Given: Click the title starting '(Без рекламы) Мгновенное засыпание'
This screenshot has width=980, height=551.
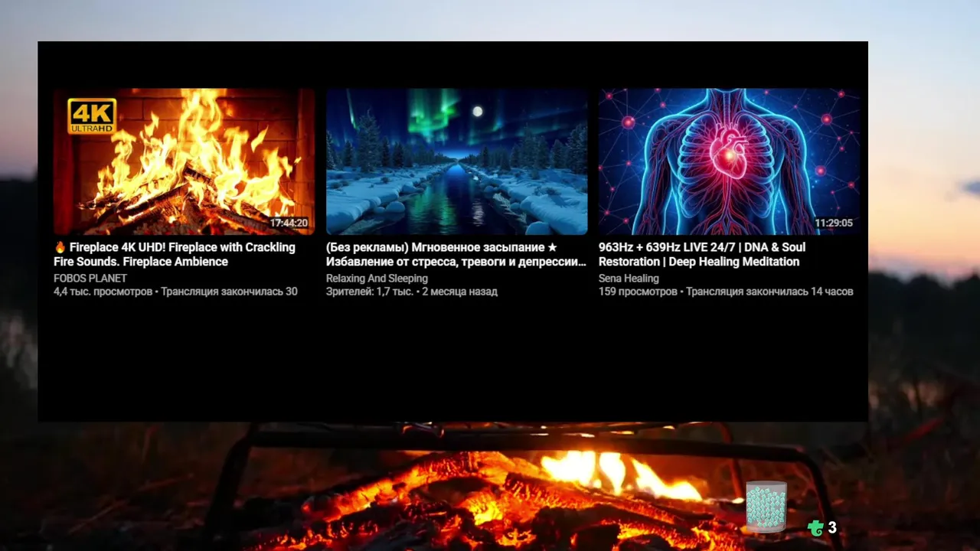Looking at the screenshot, I should [456, 254].
